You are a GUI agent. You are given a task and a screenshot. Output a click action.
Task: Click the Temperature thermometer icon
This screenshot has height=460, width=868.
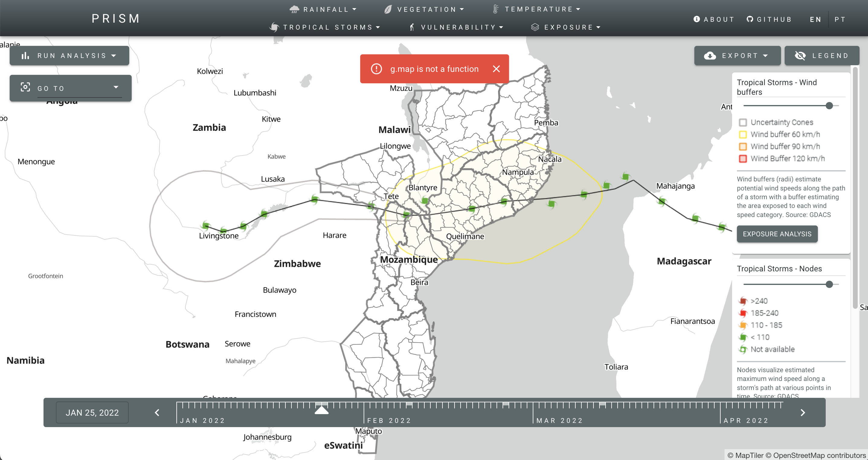pos(495,9)
